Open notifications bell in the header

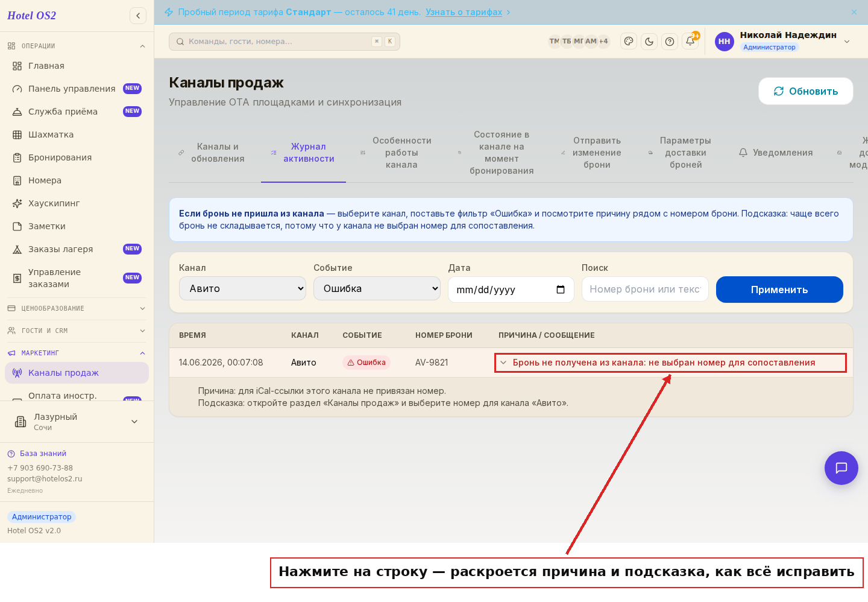coord(690,42)
